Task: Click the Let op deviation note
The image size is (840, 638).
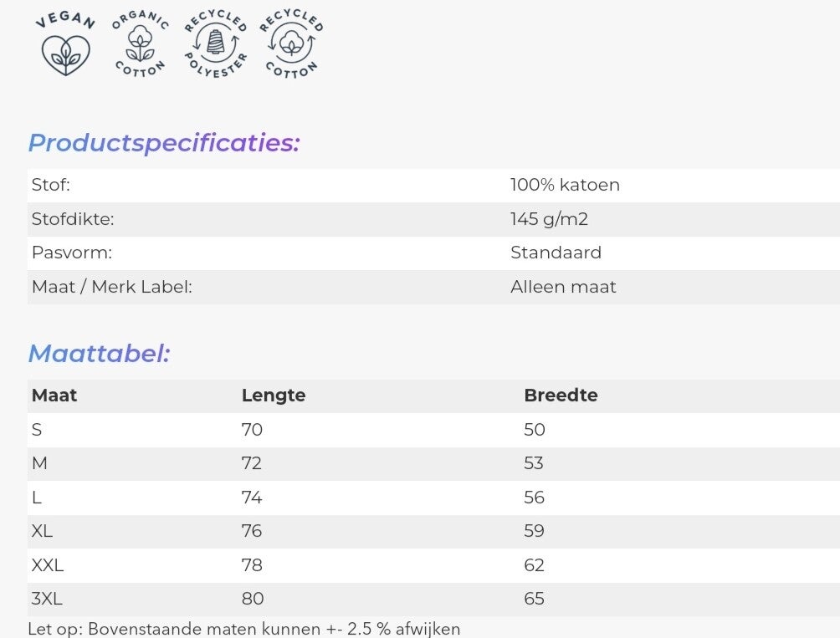Action: click(244, 629)
